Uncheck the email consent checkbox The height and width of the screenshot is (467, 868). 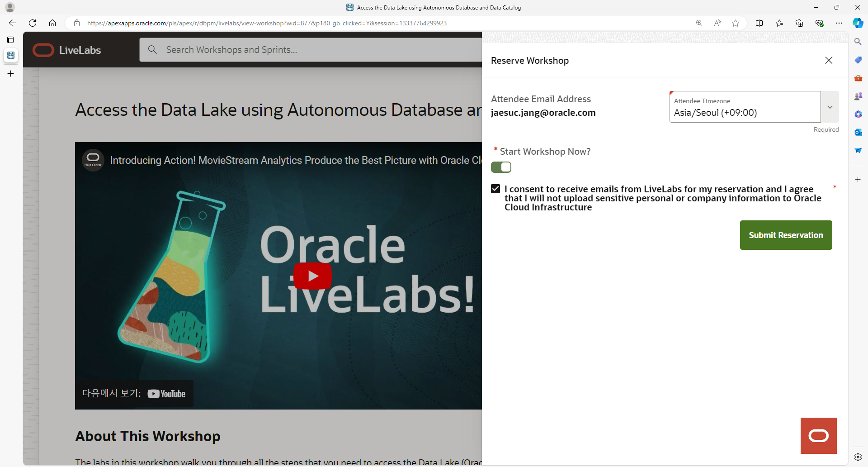click(495, 189)
